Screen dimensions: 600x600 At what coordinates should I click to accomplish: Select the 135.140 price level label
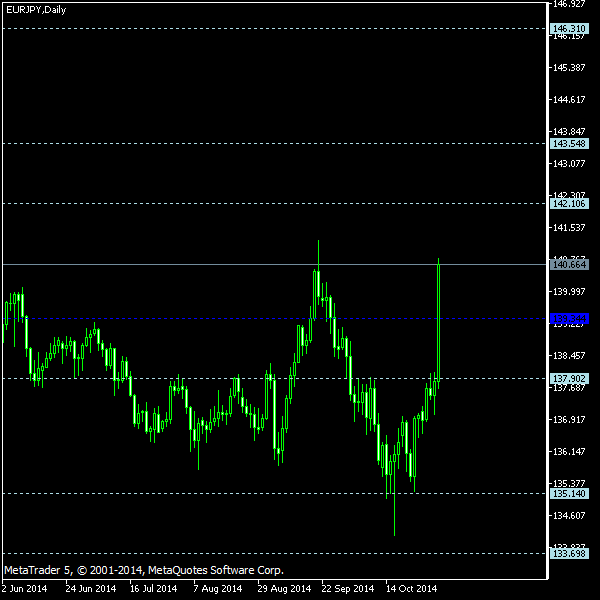click(x=569, y=494)
